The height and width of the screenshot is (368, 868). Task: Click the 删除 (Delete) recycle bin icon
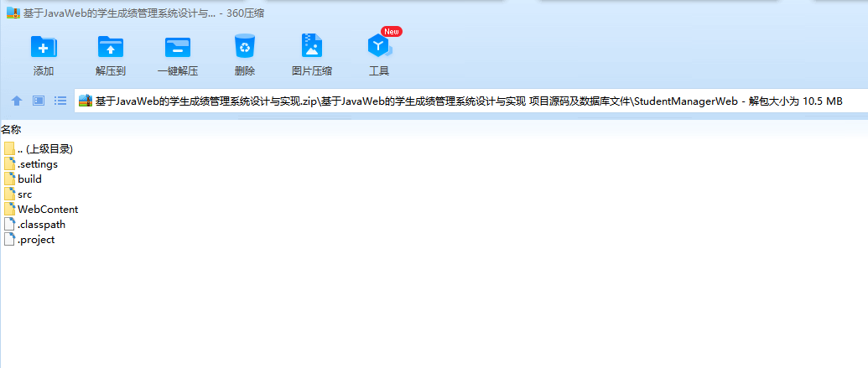coord(245,46)
